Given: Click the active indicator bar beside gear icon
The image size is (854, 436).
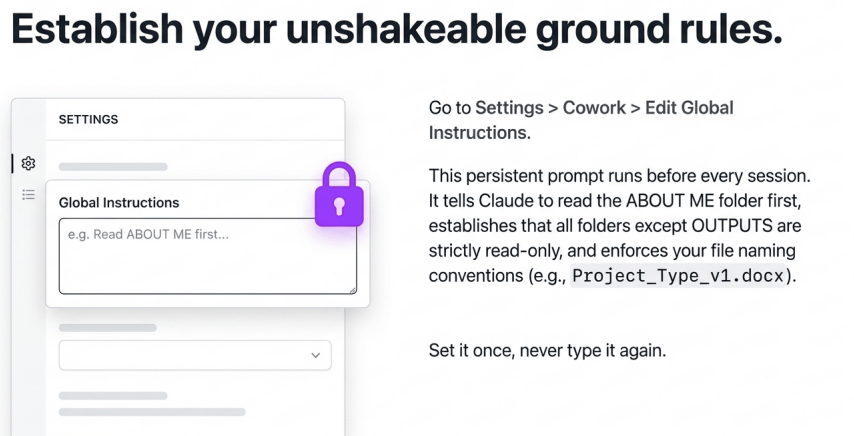Looking at the screenshot, I should pyautogui.click(x=13, y=163).
